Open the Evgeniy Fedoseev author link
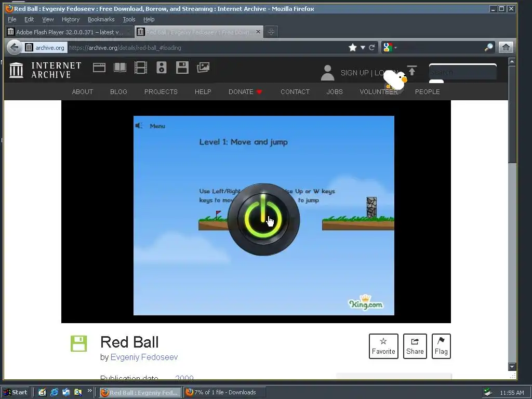This screenshot has width=532, height=399. click(144, 357)
